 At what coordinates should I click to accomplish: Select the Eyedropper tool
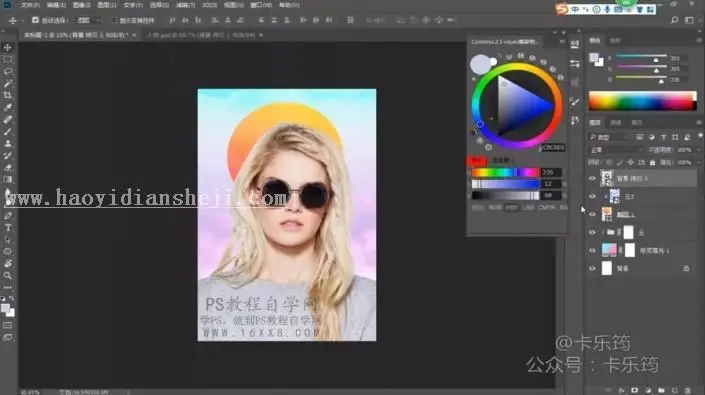(8, 107)
